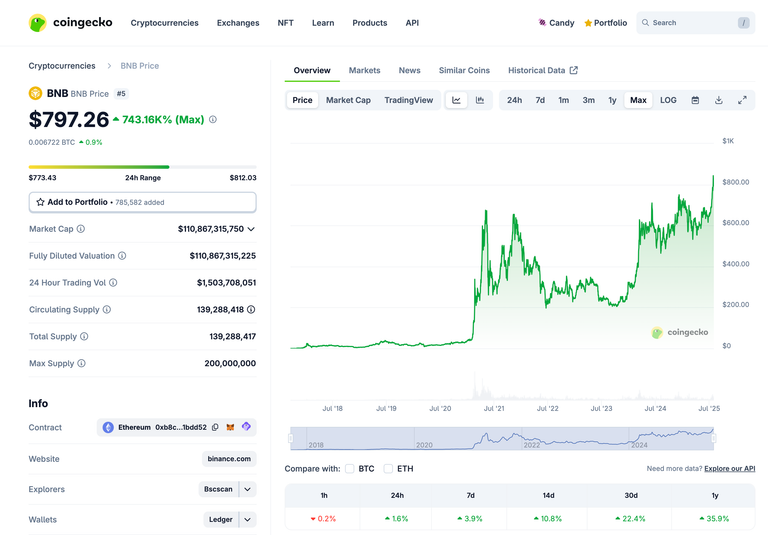Open the Products nav menu

[x=370, y=23]
